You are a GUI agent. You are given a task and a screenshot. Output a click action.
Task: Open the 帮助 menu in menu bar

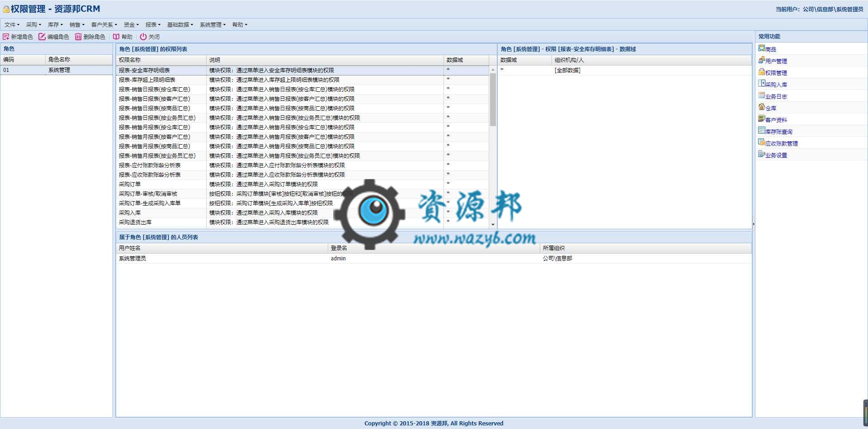240,25
